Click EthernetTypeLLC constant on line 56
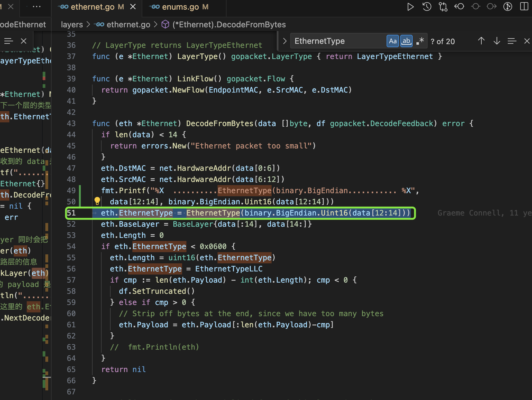 click(x=229, y=269)
